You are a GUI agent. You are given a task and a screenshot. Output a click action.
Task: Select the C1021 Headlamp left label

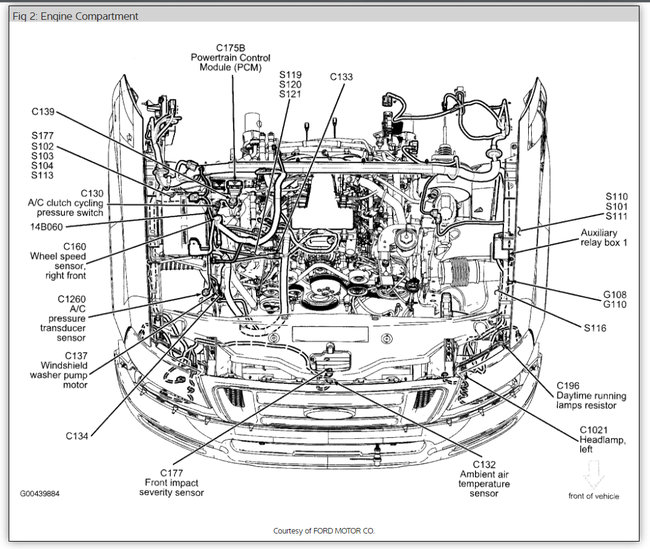[x=602, y=440]
